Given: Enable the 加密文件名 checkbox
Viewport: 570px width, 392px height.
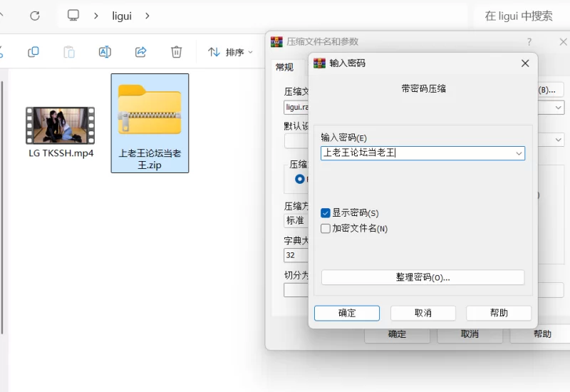Looking at the screenshot, I should [326, 229].
